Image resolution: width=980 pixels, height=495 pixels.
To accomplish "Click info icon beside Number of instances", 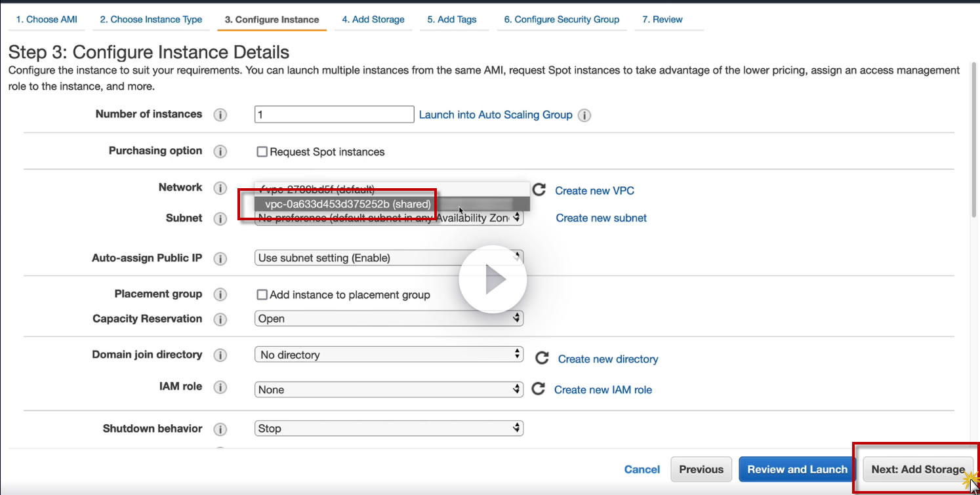I will point(220,115).
